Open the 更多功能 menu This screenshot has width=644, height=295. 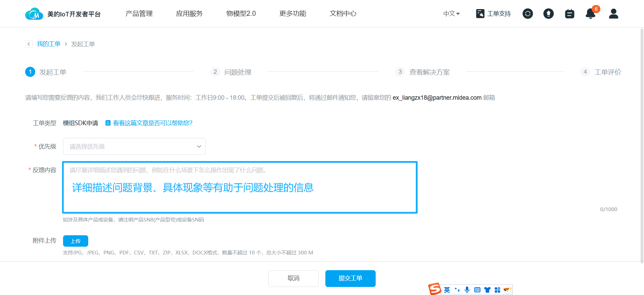coord(292,14)
